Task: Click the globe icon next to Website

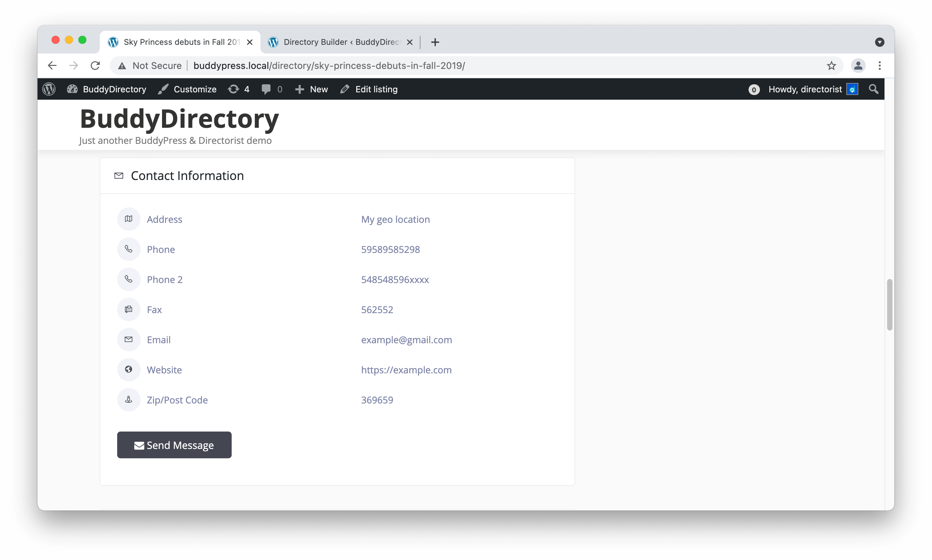Action: [129, 369]
